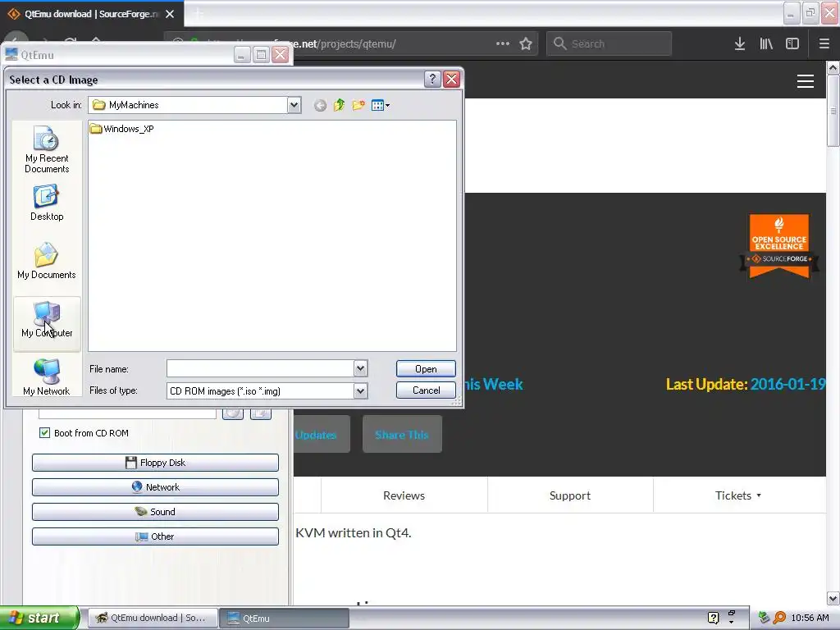Create a new folder in file dialog
The image size is (840, 630).
click(x=358, y=105)
